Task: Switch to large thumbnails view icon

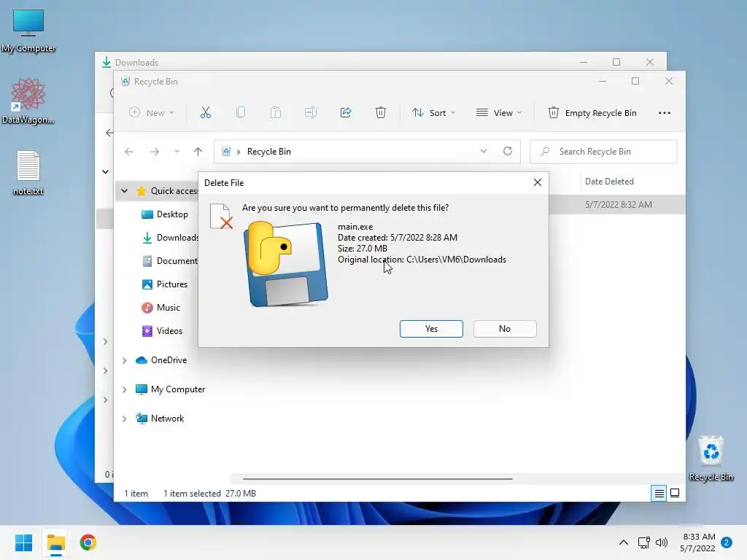Action: (x=675, y=494)
